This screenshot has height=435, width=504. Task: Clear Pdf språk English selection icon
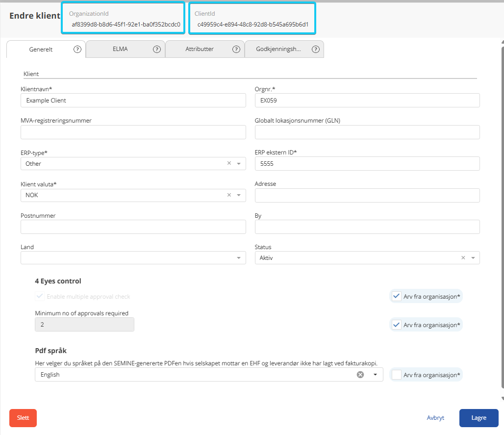[x=360, y=375]
